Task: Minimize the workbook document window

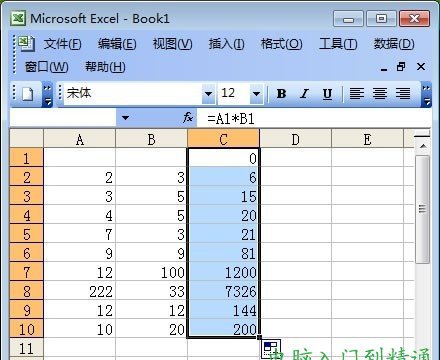Action: (x=384, y=68)
